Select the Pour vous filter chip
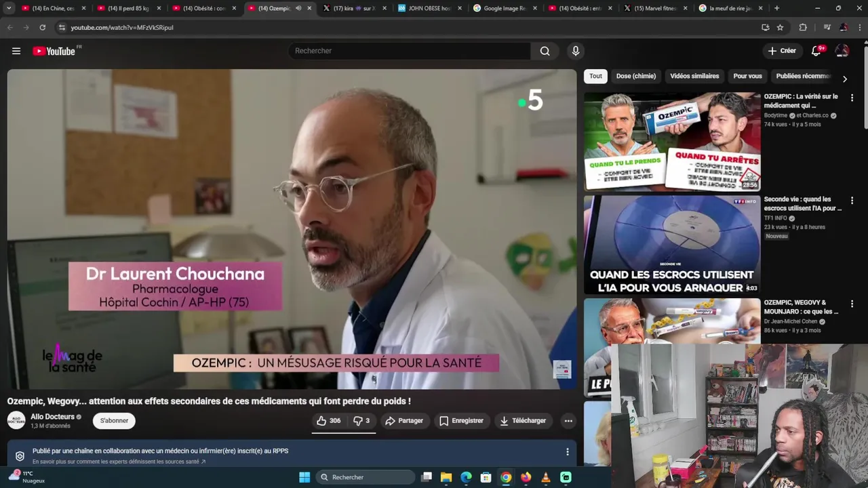The height and width of the screenshot is (488, 868). pos(747,76)
